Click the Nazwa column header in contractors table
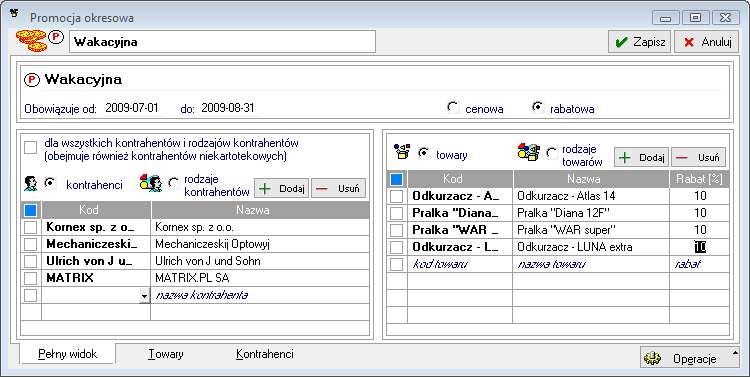Viewport: 750px width, 377px height. click(260, 210)
